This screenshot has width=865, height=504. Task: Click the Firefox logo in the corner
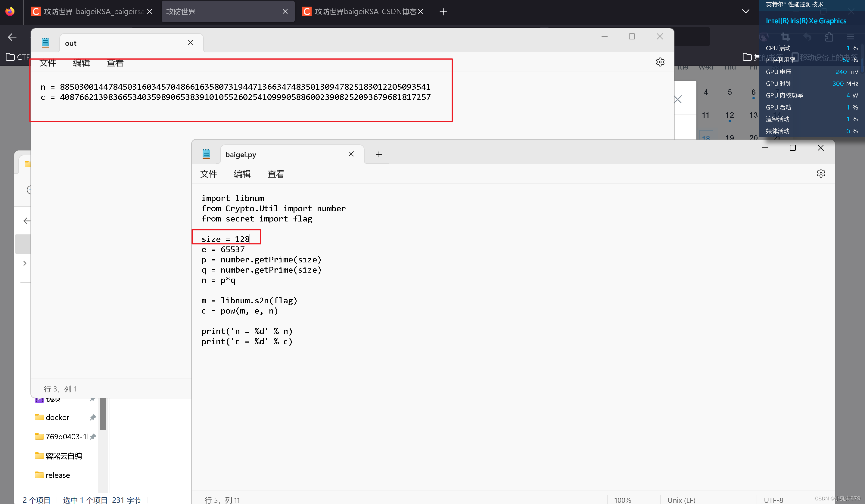tap(10, 11)
